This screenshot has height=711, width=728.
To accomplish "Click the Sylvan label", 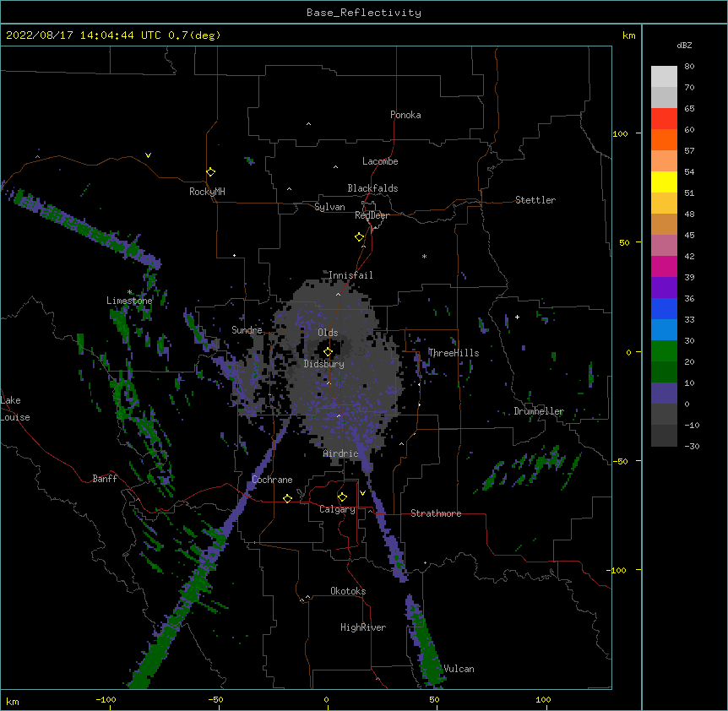I will (329, 207).
